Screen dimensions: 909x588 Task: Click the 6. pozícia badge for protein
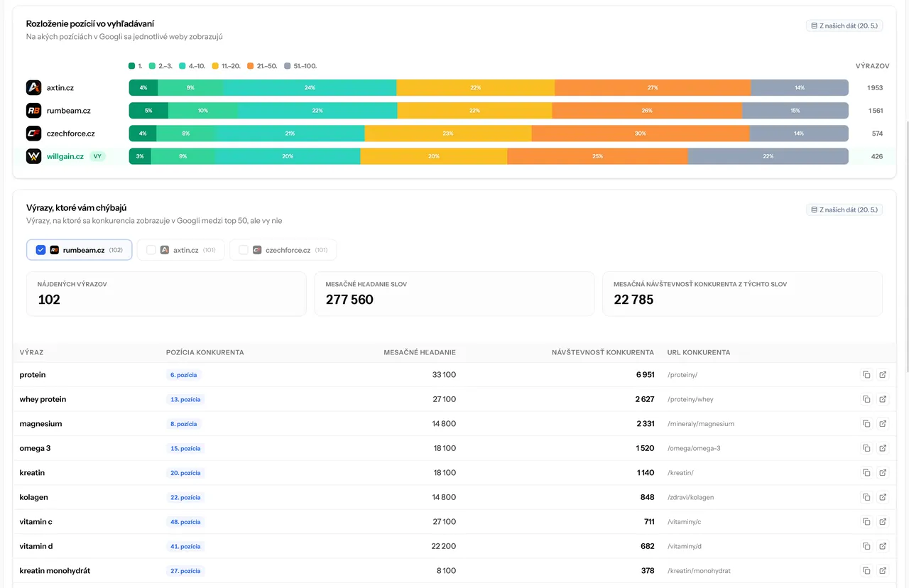(x=183, y=375)
